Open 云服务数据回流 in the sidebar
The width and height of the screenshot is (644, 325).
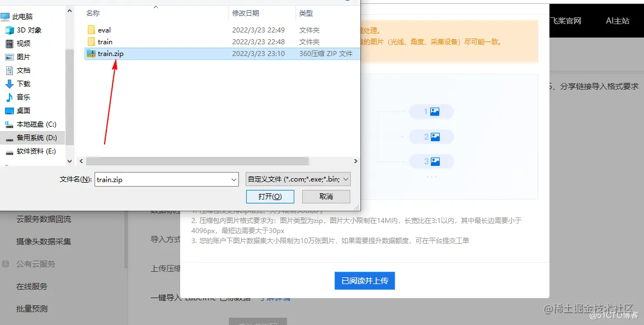point(44,219)
